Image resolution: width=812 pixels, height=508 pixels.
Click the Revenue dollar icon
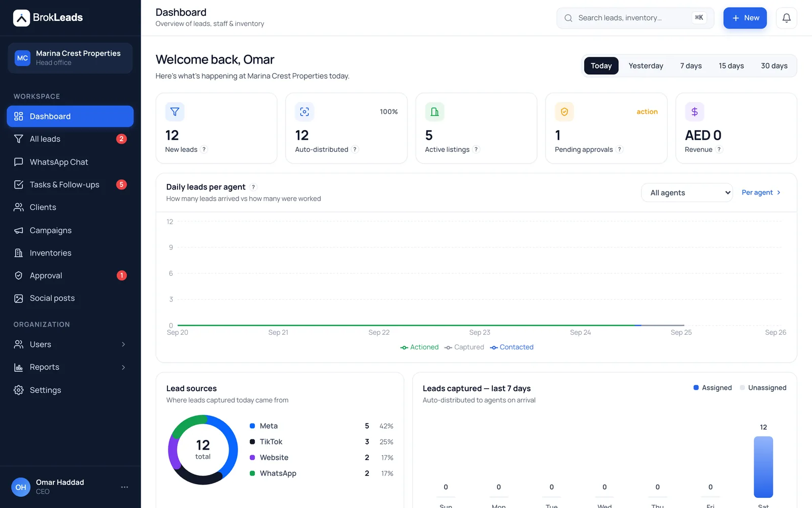(694, 112)
